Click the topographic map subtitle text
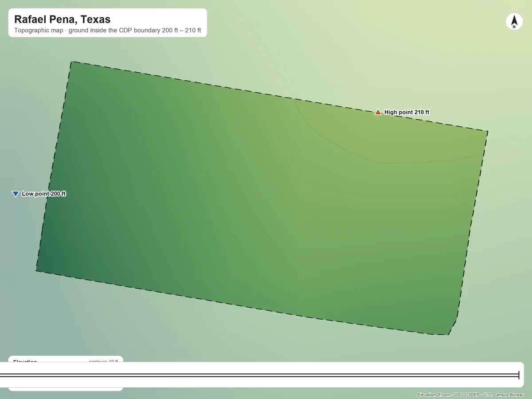This screenshot has height=399, width=532. pyautogui.click(x=108, y=31)
